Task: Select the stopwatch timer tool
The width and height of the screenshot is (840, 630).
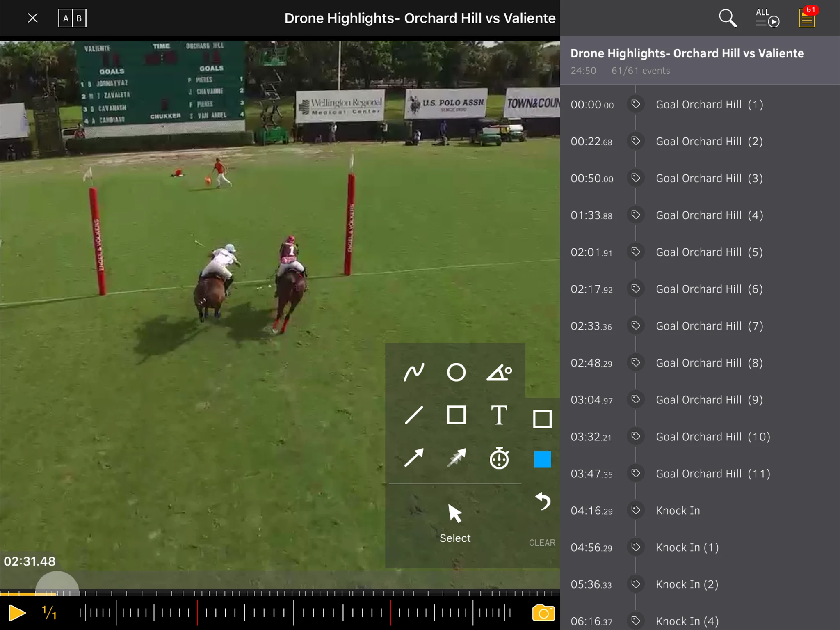Action: click(499, 458)
